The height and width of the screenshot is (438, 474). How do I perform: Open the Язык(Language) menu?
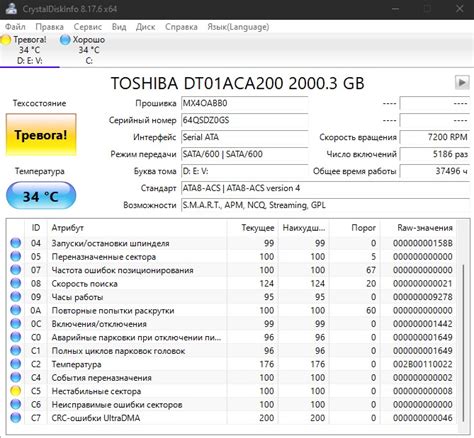pyautogui.click(x=238, y=27)
